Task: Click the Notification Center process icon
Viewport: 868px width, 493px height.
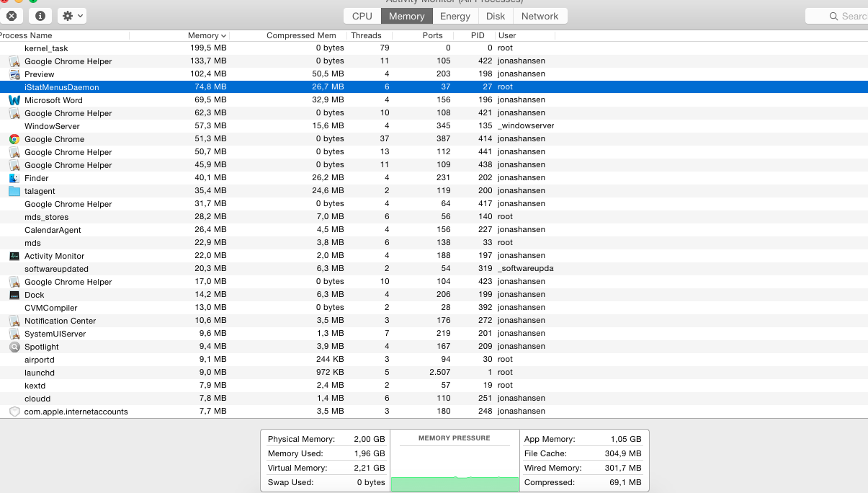Action: tap(14, 321)
